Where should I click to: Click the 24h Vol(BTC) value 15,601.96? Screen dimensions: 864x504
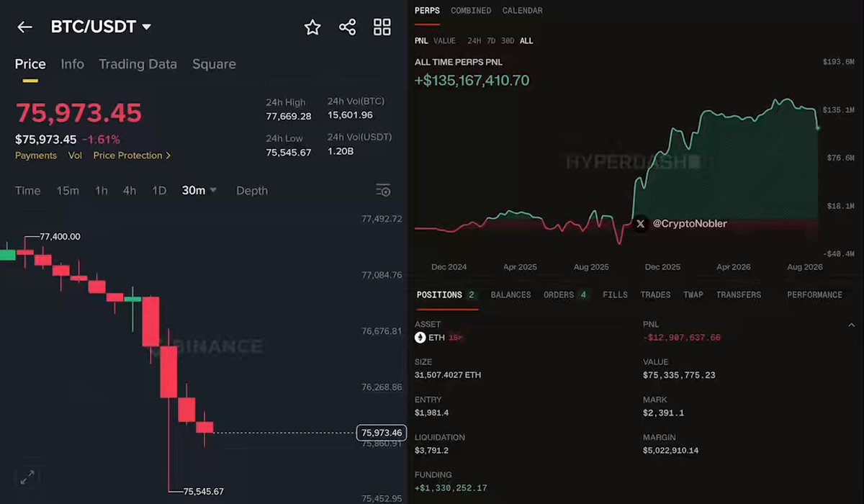350,115
